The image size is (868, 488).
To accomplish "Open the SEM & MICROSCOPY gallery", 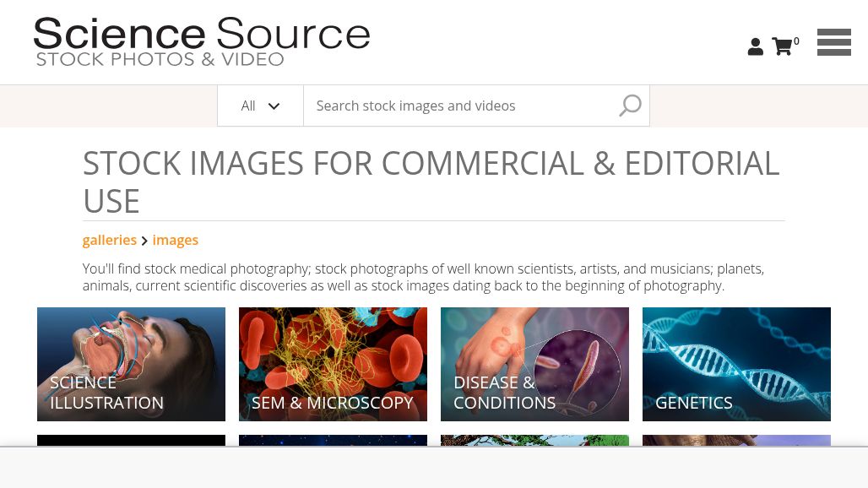I will tap(333, 364).
